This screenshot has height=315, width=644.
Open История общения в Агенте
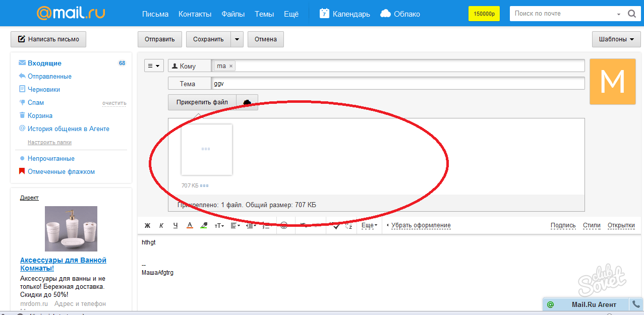tap(69, 129)
